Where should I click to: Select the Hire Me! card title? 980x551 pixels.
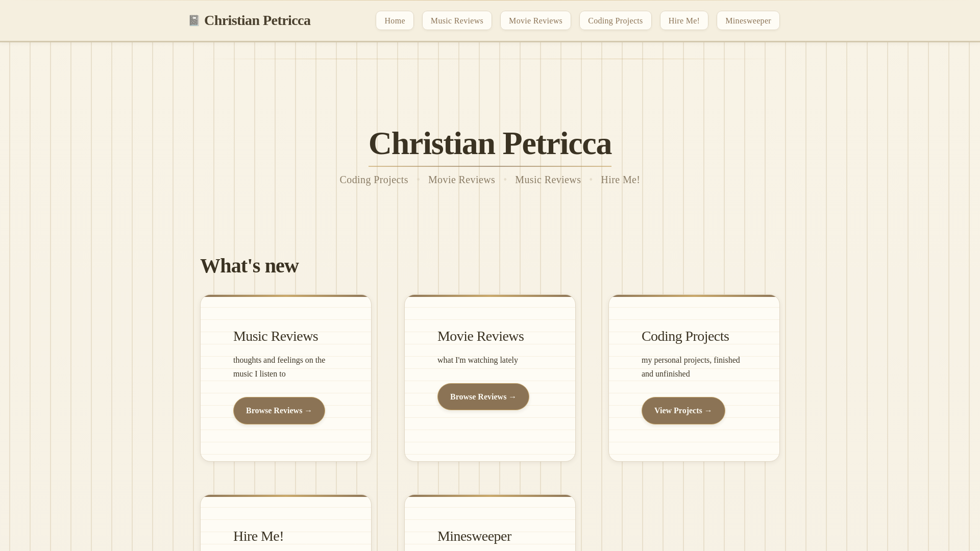point(258,536)
